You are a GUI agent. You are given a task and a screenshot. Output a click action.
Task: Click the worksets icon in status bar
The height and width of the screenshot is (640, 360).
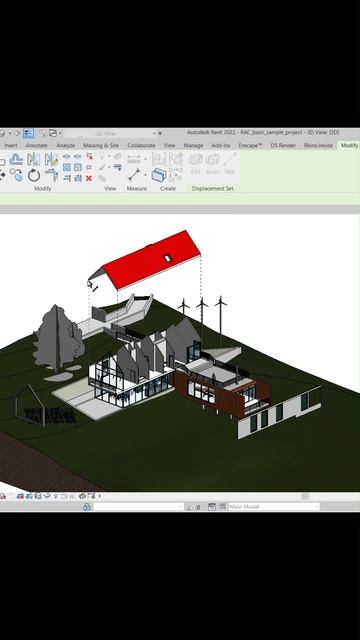point(87,507)
